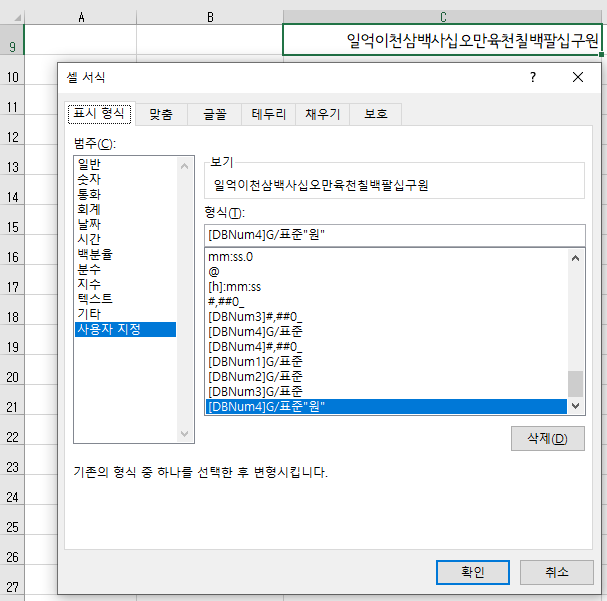Select [DBNum4]G/표준 format without 원
607x601 pixels.
(x=386, y=332)
